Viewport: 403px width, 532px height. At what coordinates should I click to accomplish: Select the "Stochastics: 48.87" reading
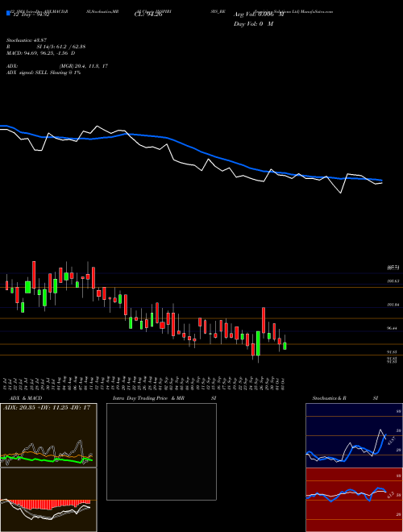tap(28, 40)
